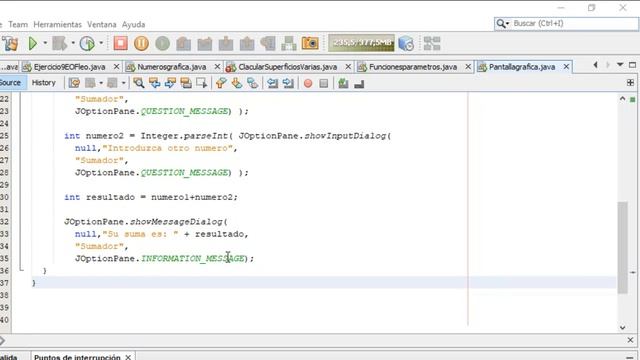Go to the previous find occurrence
The width and height of the screenshot is (640, 360).
tap(154, 83)
